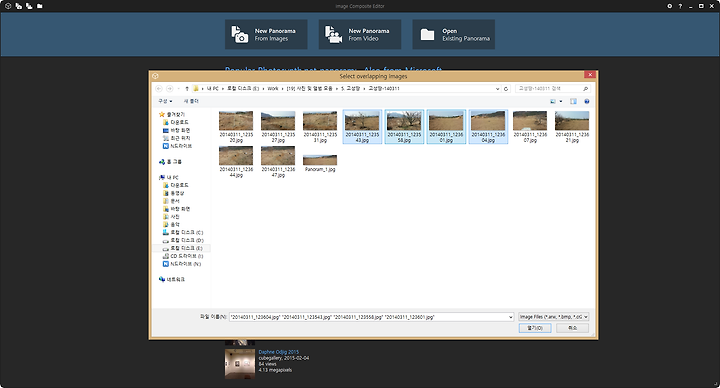Expand the address bar history dropdown
Image resolution: width=720 pixels, height=388 pixels.
(497, 89)
